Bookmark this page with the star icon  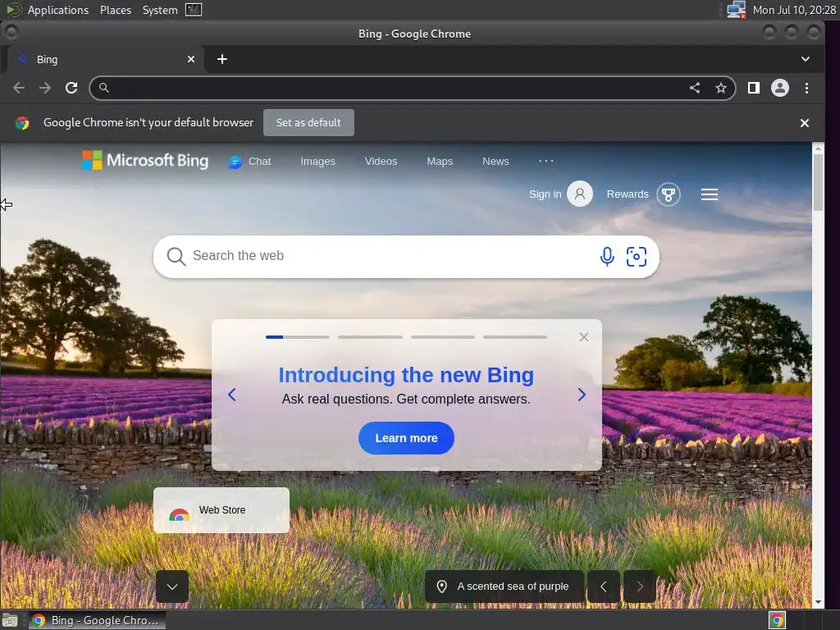(x=721, y=88)
